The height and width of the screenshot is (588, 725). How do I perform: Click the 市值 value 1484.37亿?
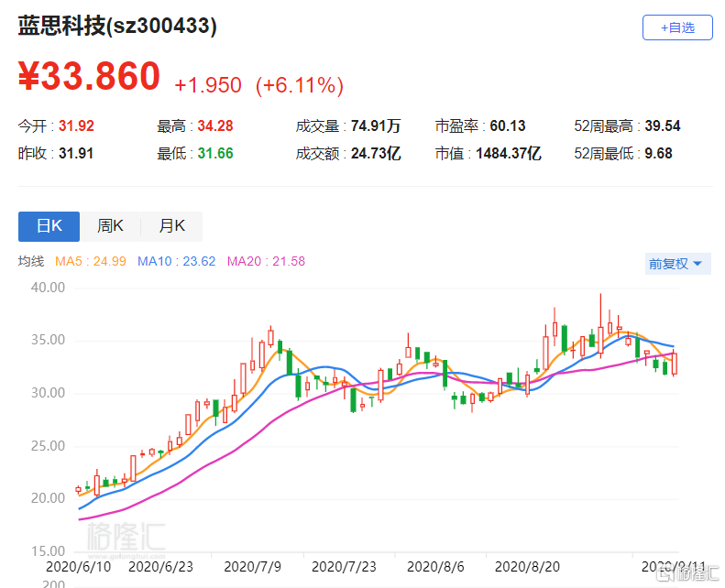pos(509,153)
